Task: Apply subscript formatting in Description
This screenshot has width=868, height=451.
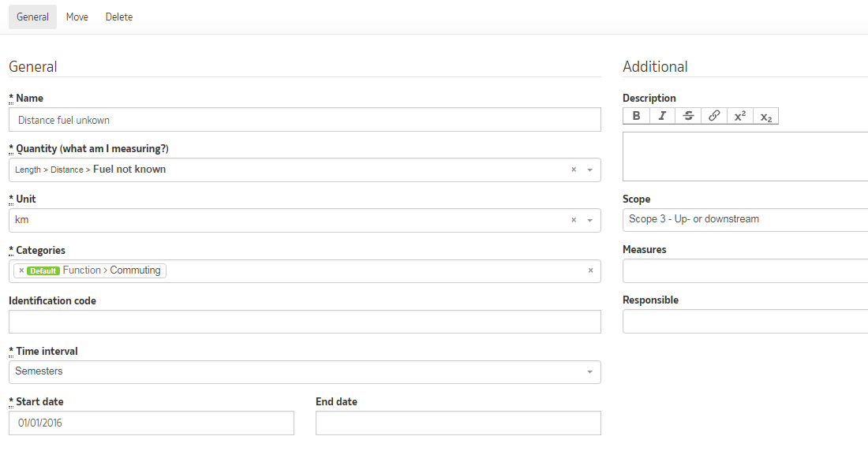Action: pos(766,116)
